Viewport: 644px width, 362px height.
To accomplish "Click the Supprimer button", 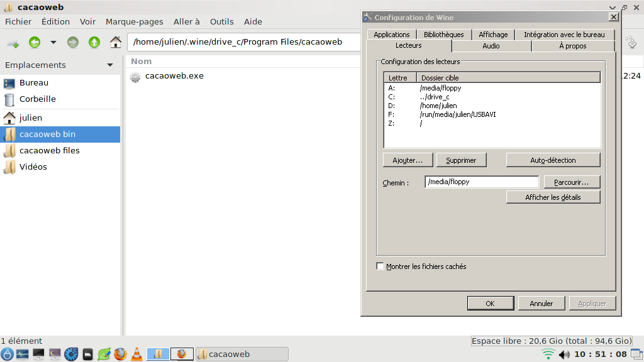I will [461, 160].
